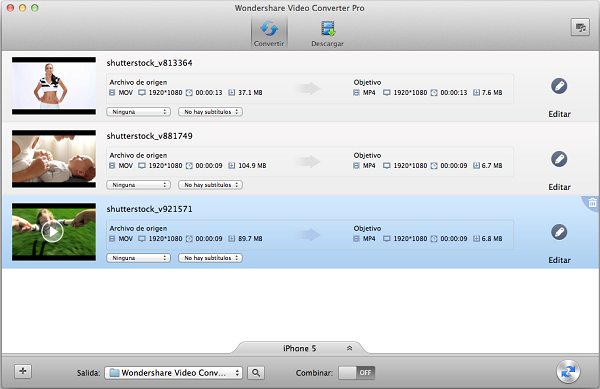Click the file name shutterstock_v813364

coord(149,63)
